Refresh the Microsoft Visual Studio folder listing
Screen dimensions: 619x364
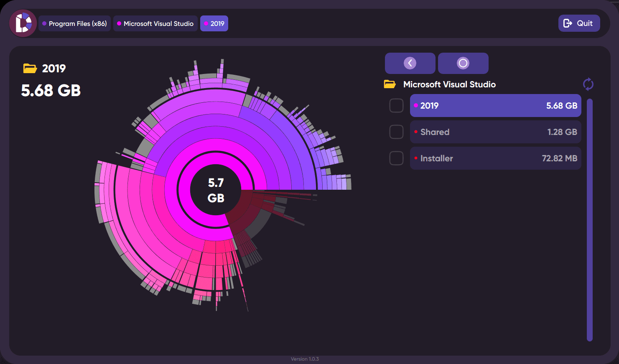(x=588, y=84)
